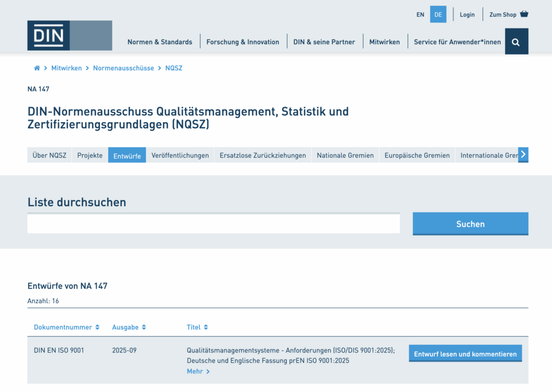Switch to the Veröffentlichungen tab
This screenshot has height=392, width=552.
[x=180, y=156]
